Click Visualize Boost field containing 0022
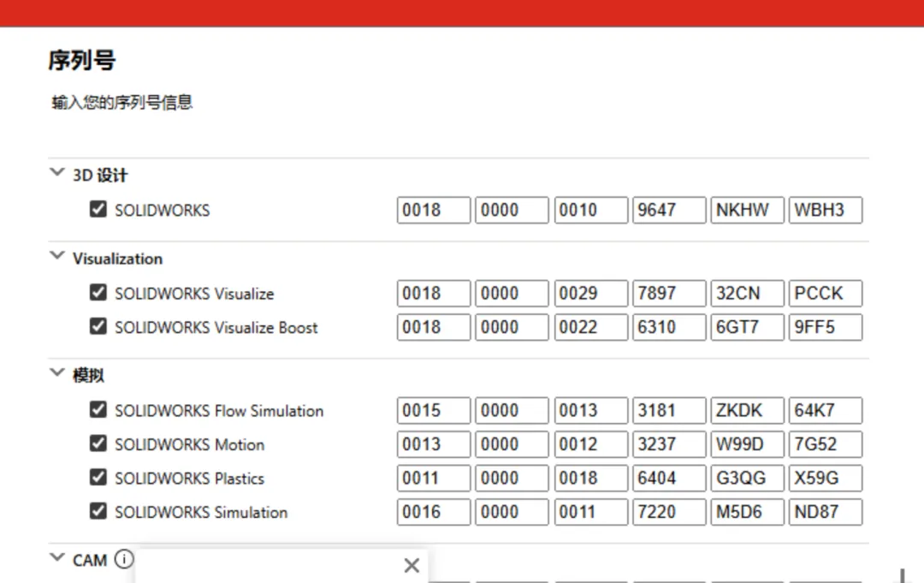This screenshot has width=924, height=583. tap(590, 327)
